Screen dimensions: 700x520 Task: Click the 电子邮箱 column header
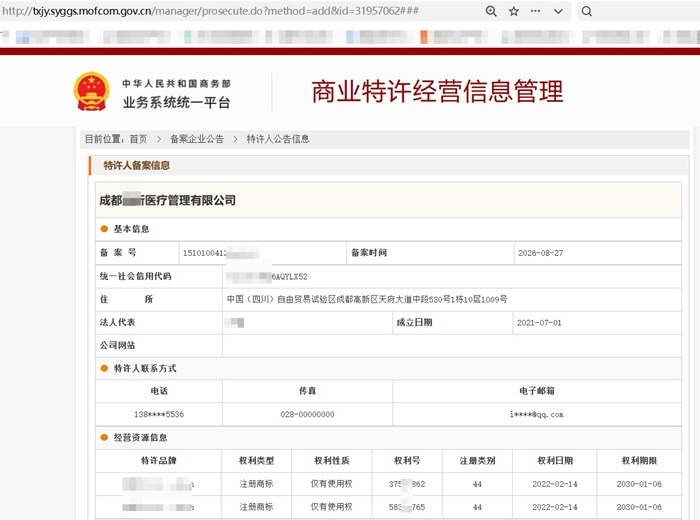click(x=537, y=391)
